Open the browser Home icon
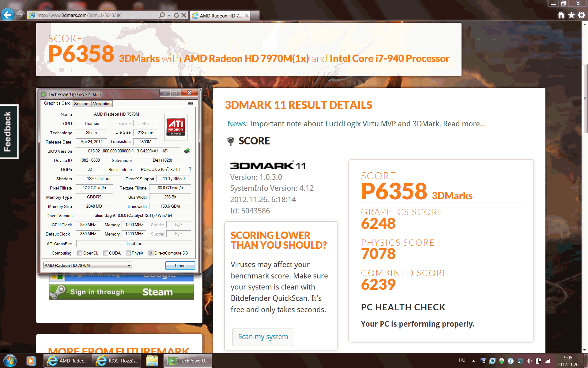The width and height of the screenshot is (588, 368). (x=561, y=15)
